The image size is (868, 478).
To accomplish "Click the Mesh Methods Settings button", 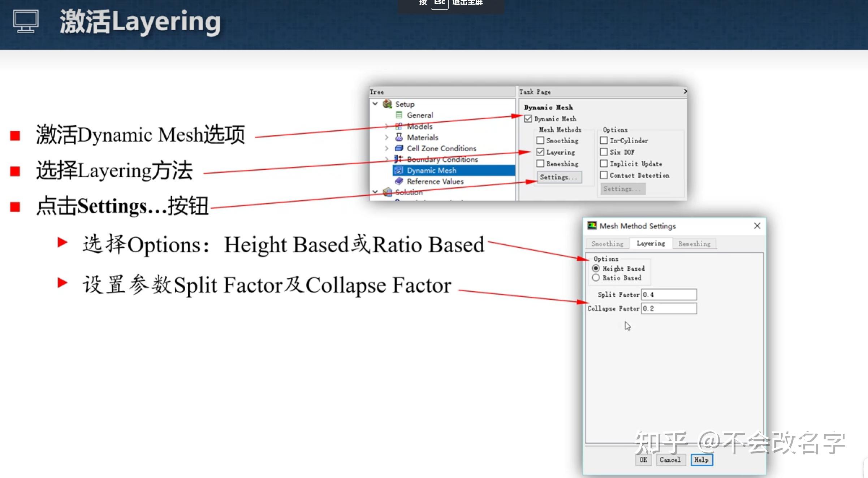I will pos(559,177).
